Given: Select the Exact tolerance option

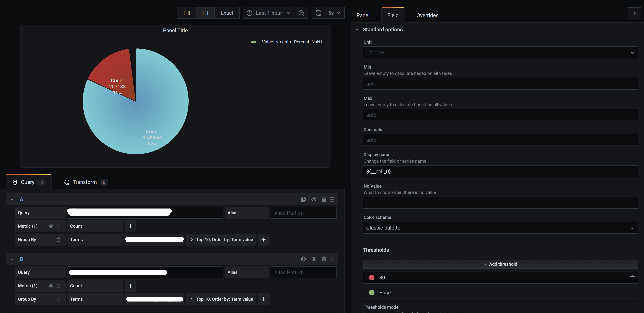Looking at the screenshot, I should coord(227,13).
